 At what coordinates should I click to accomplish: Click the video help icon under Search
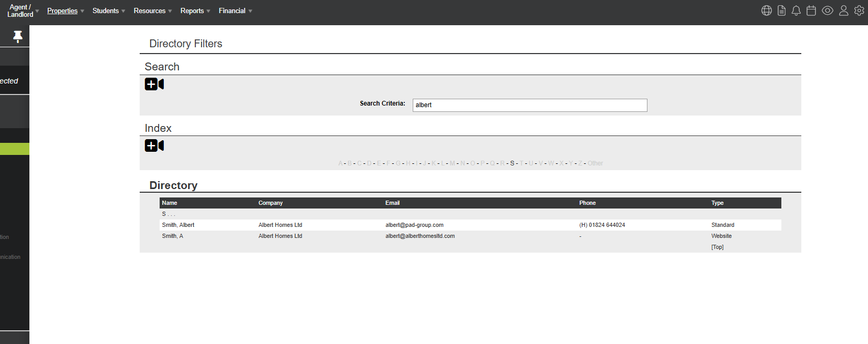pos(154,84)
